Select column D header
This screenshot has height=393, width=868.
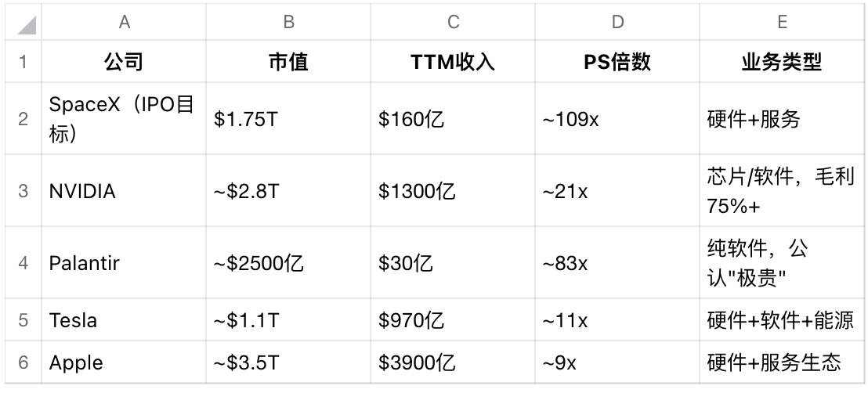coord(617,23)
